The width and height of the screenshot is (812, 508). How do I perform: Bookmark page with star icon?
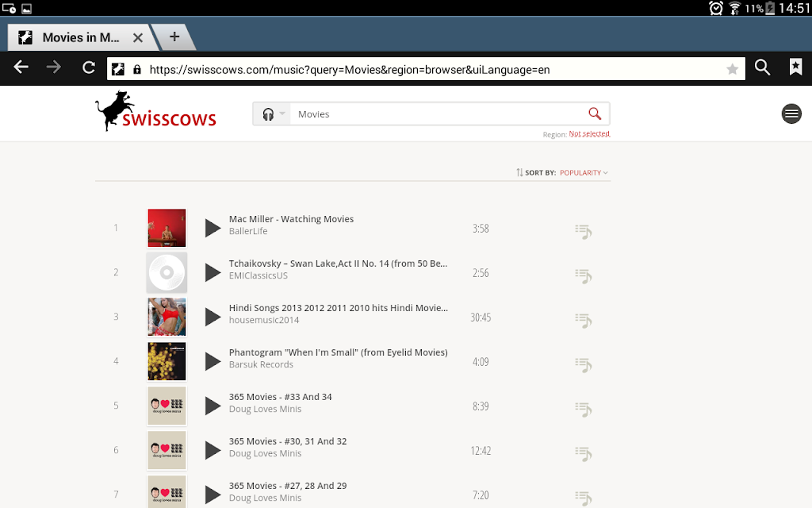732,69
